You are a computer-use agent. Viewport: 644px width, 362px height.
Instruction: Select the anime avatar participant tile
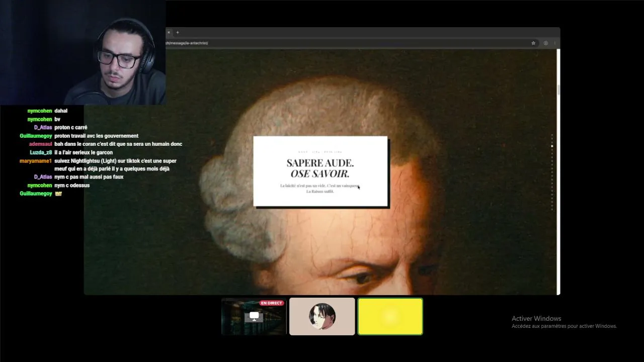coord(322,316)
